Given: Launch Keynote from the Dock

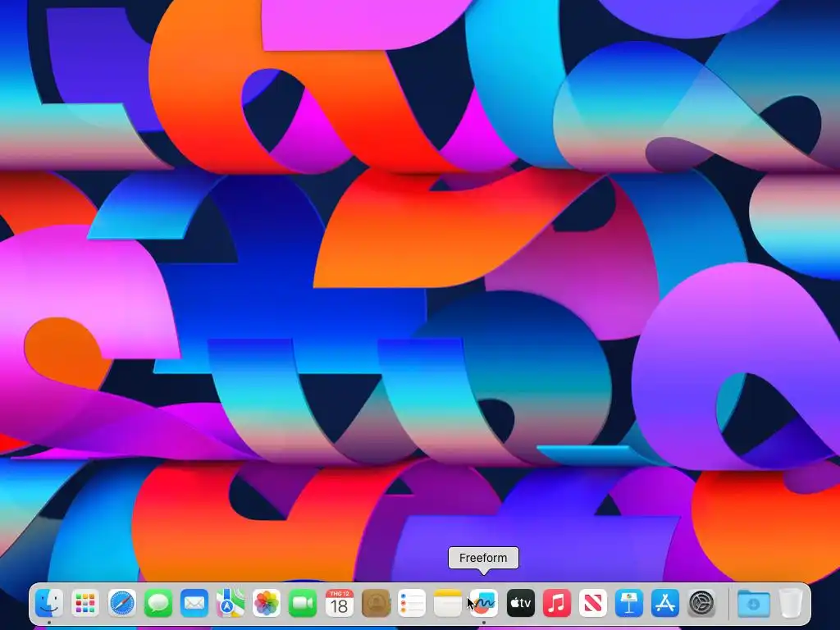Looking at the screenshot, I should coord(629,603).
